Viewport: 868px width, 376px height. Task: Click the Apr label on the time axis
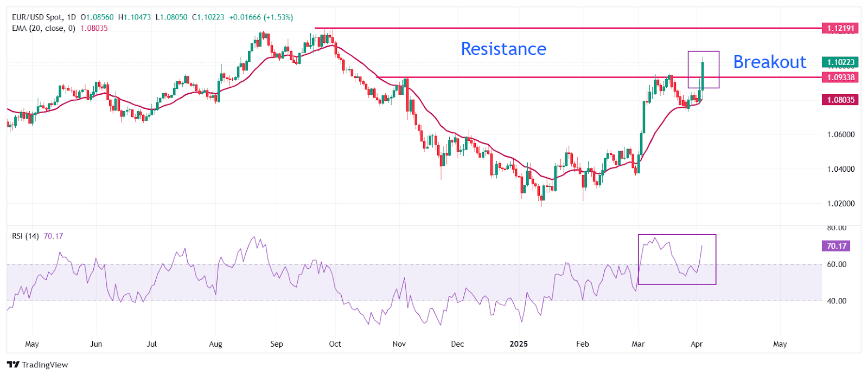(x=697, y=344)
